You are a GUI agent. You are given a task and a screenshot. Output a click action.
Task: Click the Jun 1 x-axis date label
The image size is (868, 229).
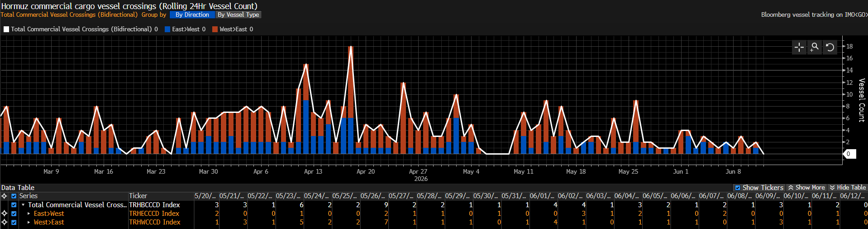[681, 172]
